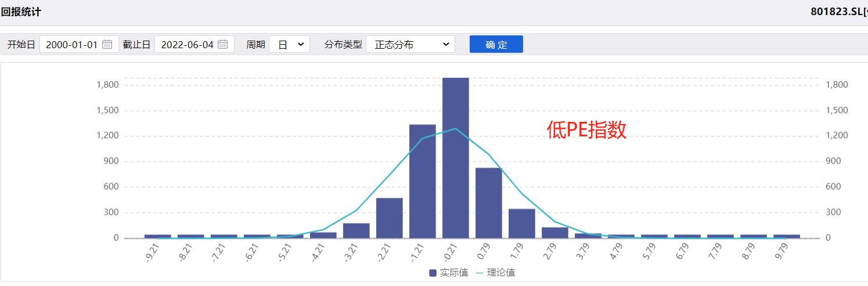Toggle the 实际值 legend series
The width and height of the screenshot is (868, 286).
pos(449,273)
